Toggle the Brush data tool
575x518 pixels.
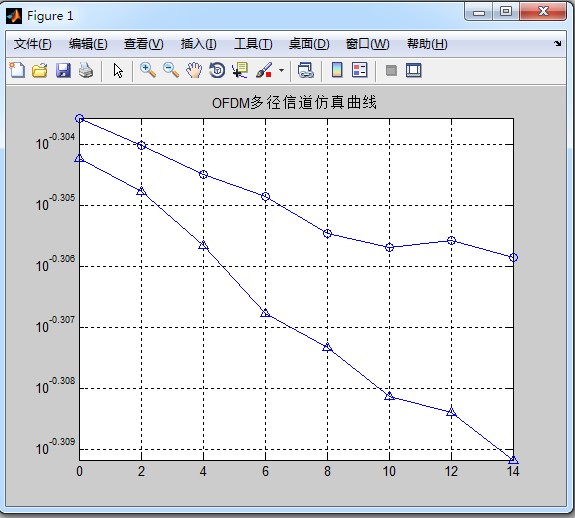tap(264, 70)
